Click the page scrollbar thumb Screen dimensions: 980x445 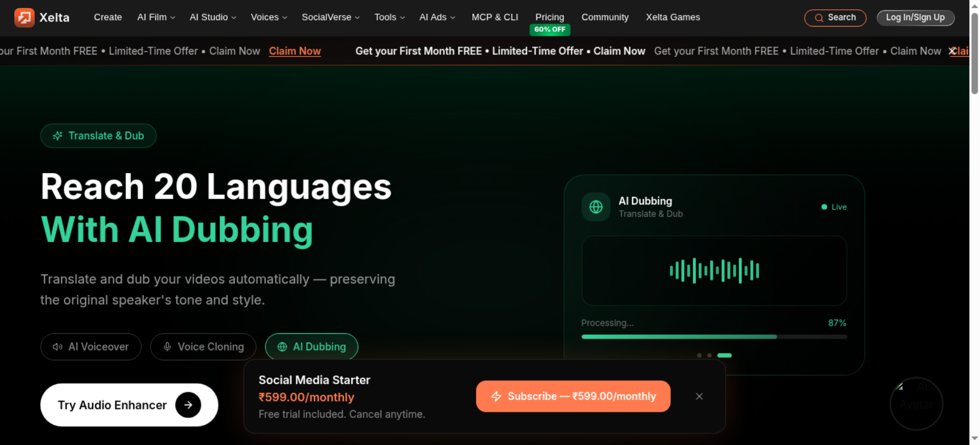point(975,53)
